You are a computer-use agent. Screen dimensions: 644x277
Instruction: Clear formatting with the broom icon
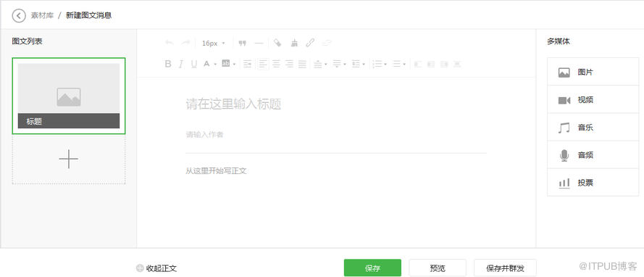(x=294, y=43)
